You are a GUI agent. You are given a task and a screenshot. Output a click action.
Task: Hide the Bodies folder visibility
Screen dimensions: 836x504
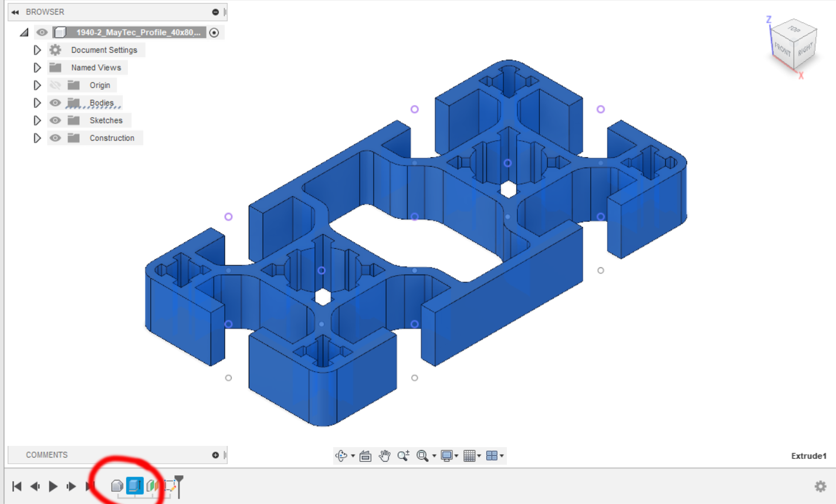click(55, 103)
